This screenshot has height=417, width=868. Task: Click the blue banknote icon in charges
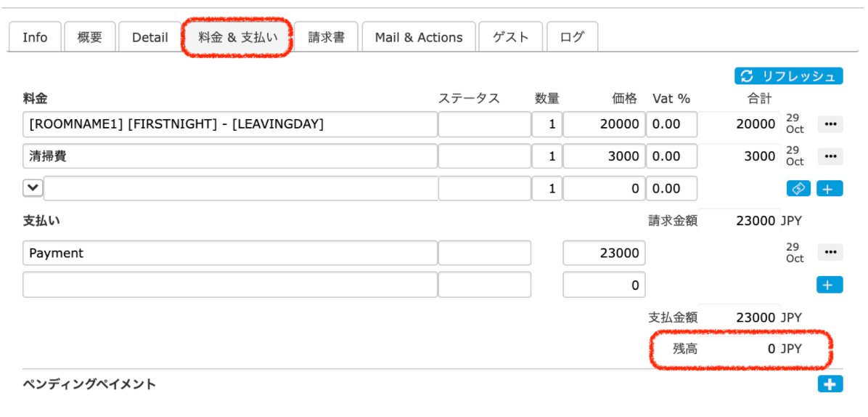(798, 188)
